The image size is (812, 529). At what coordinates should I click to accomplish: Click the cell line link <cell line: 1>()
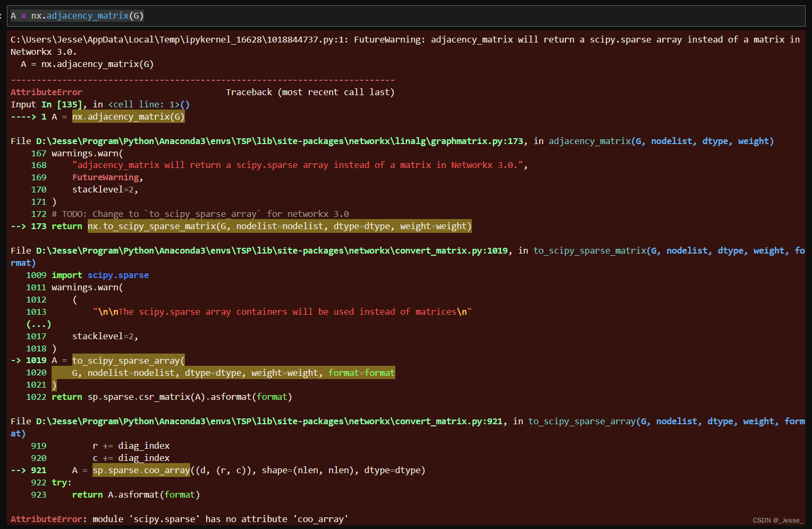[x=148, y=104]
